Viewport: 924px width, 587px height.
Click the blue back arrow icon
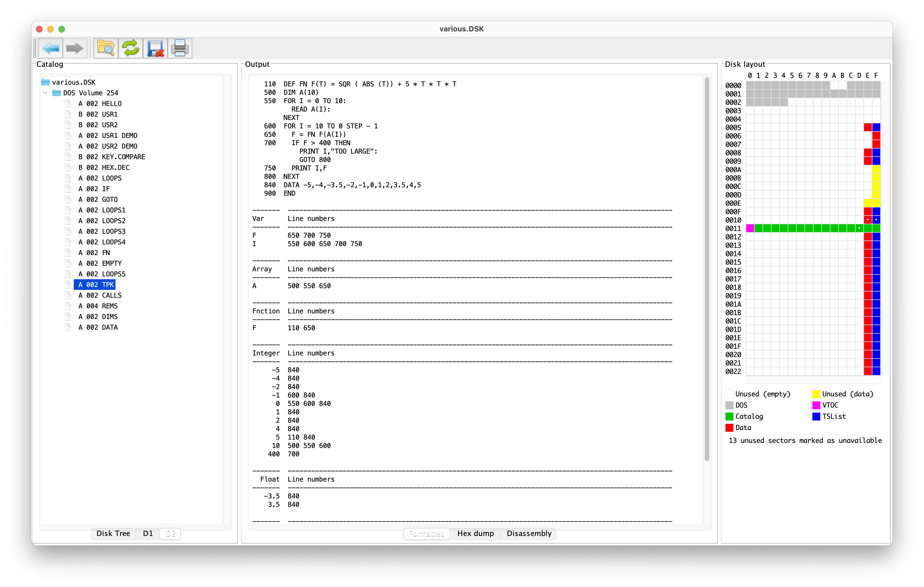click(x=50, y=48)
